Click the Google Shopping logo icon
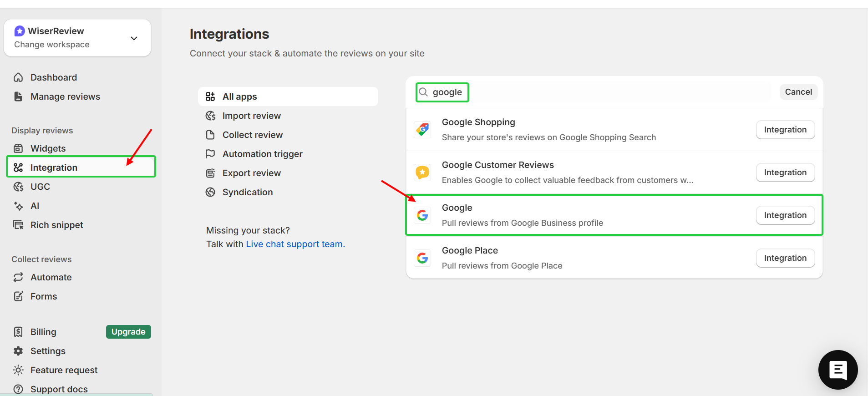The height and width of the screenshot is (396, 868). (422, 130)
